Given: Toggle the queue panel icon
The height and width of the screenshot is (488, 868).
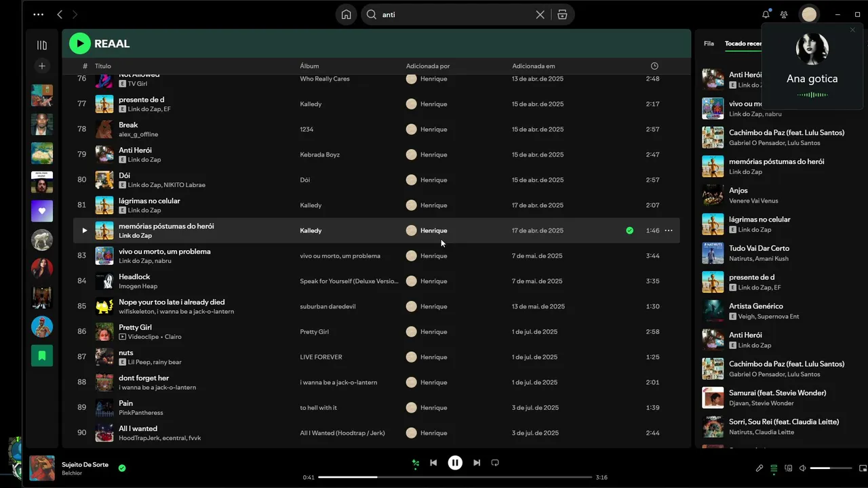Looking at the screenshot, I should point(774,468).
